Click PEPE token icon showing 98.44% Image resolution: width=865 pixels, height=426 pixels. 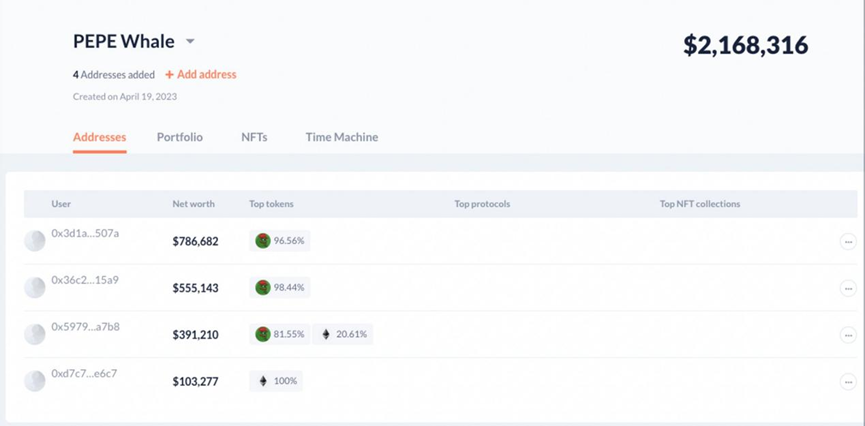pyautogui.click(x=263, y=288)
